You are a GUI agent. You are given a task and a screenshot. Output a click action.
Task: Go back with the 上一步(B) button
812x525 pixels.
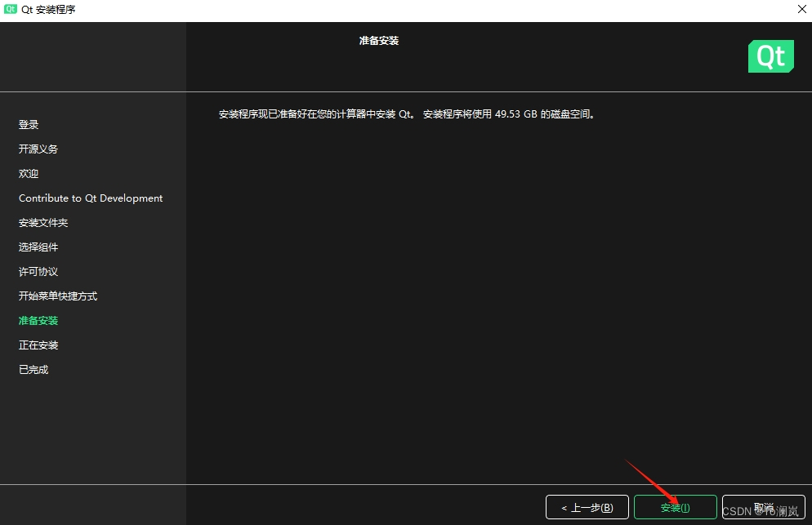pyautogui.click(x=587, y=507)
